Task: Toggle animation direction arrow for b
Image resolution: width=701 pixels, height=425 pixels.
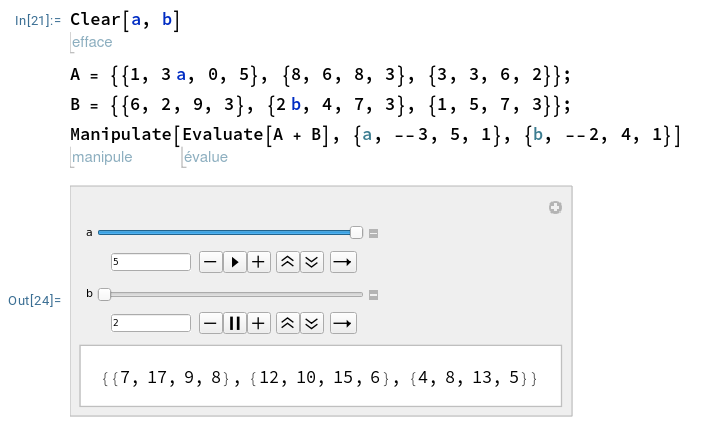Action: (343, 323)
